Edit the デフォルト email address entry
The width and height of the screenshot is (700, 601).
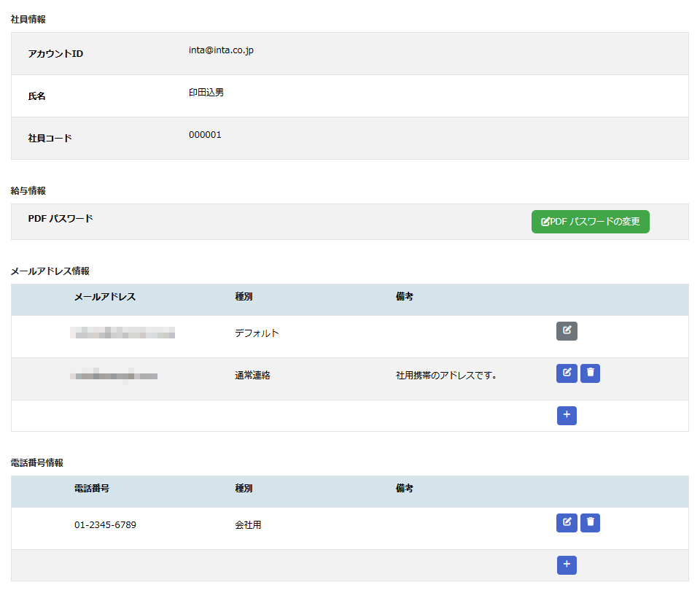tap(567, 331)
